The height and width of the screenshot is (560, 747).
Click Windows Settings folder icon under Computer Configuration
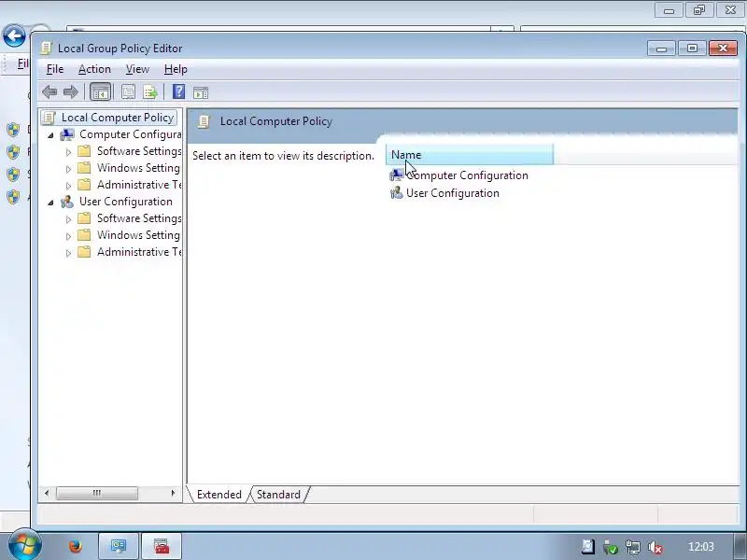click(84, 168)
